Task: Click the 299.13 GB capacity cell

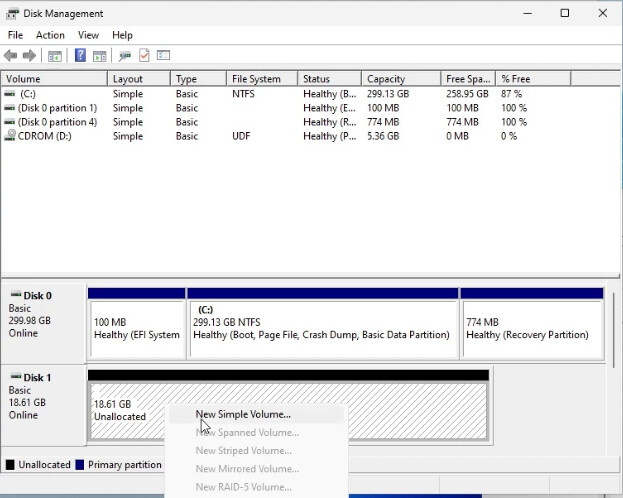Action: click(388, 94)
